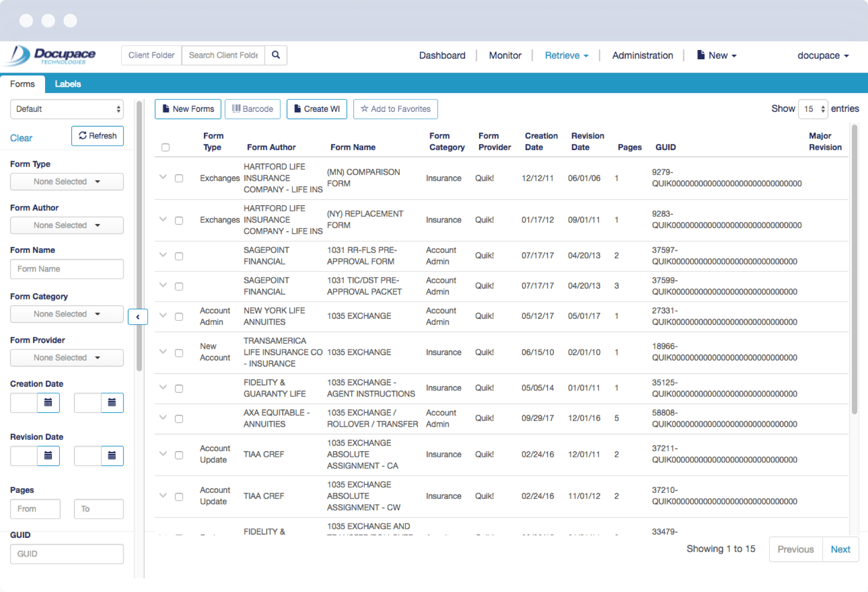Check the ABSOLUTE ASSIGNMENT - CA row checkbox
The height and width of the screenshot is (592, 868).
point(179,455)
